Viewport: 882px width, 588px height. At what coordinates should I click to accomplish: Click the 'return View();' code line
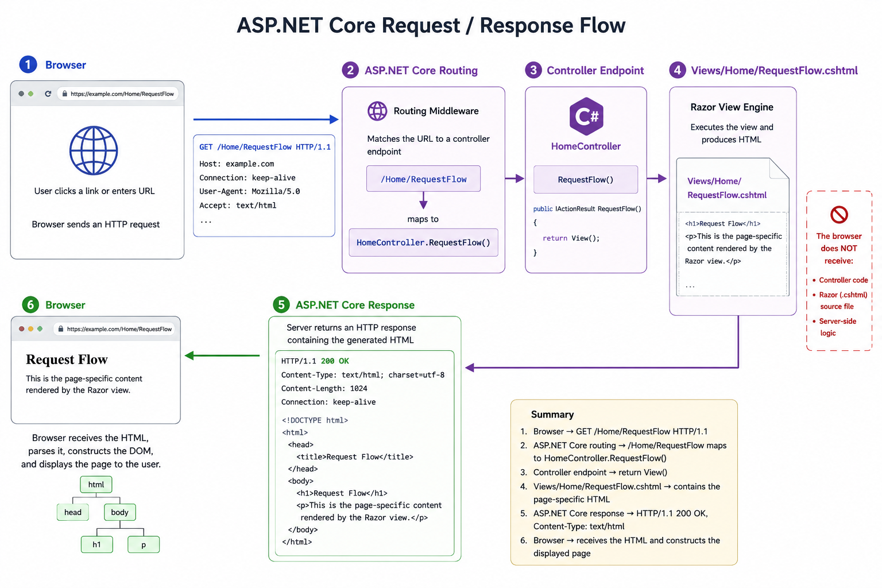click(571, 238)
